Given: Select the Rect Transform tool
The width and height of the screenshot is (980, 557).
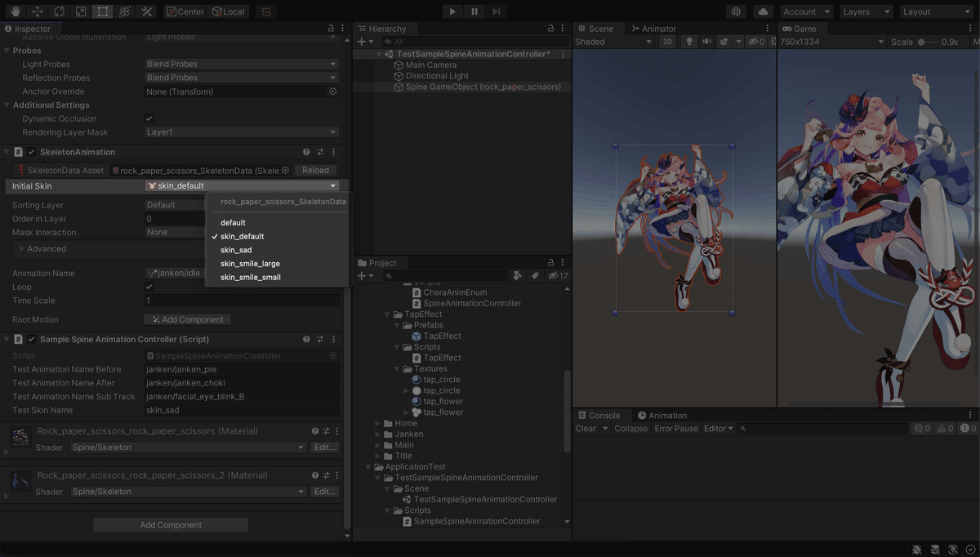Looking at the screenshot, I should pyautogui.click(x=102, y=11).
